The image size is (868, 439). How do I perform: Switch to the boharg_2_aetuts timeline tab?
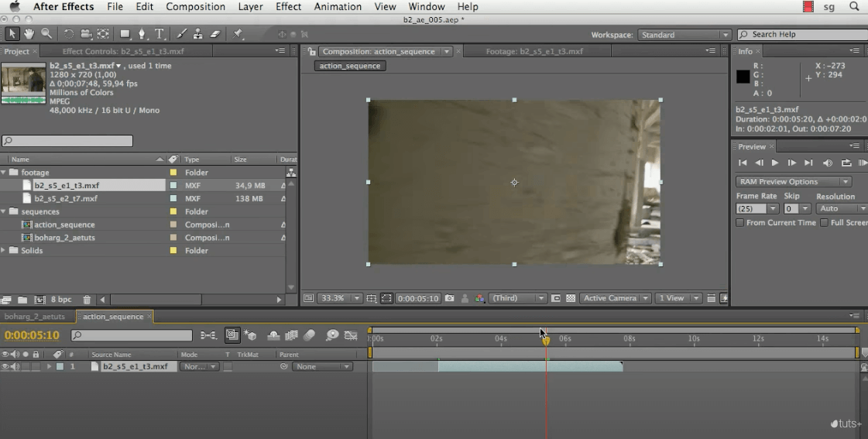[x=35, y=317]
